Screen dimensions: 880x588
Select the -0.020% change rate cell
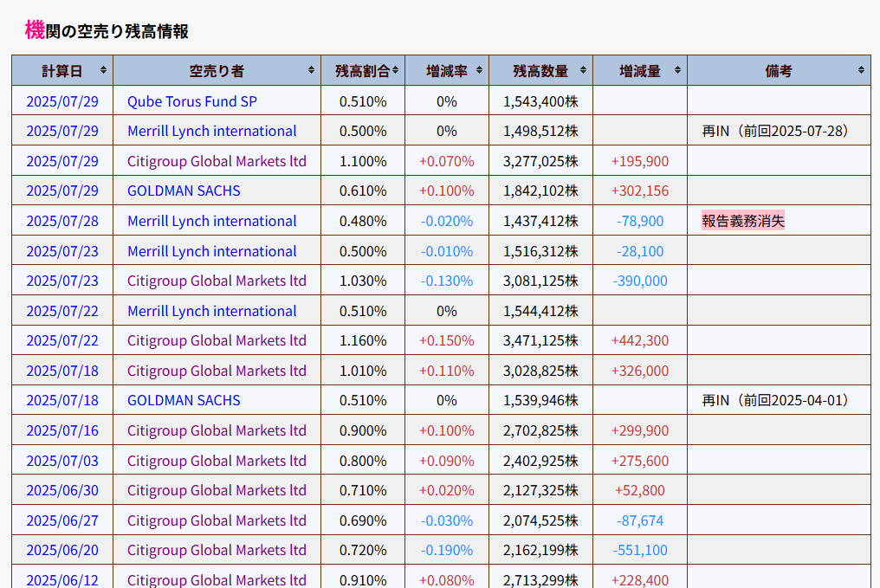click(447, 221)
